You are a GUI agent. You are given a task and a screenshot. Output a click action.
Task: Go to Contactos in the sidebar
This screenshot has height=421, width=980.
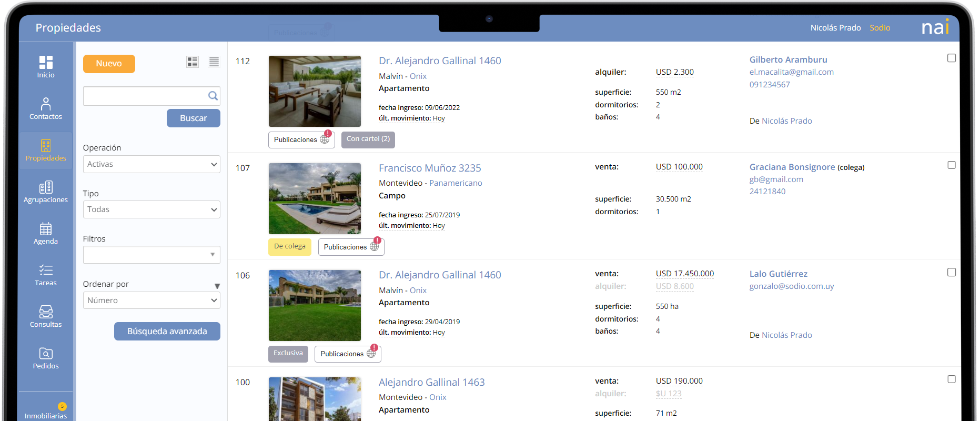(x=46, y=108)
